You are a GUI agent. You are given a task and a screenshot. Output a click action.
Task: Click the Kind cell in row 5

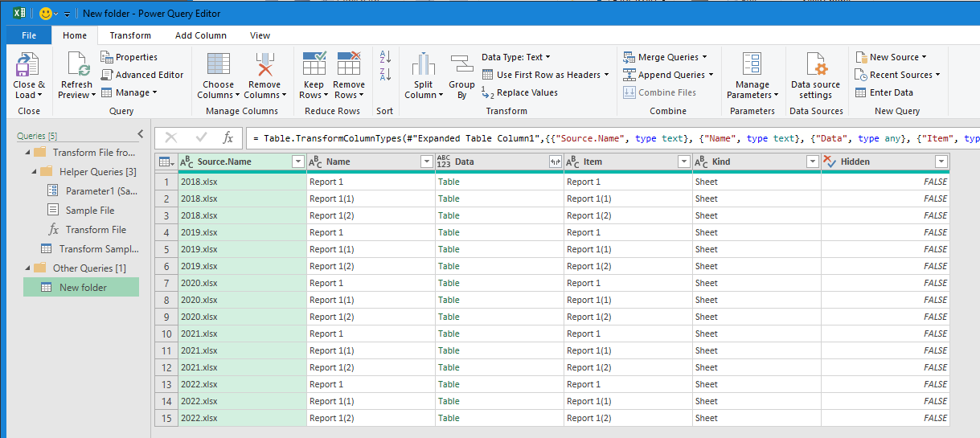point(757,249)
